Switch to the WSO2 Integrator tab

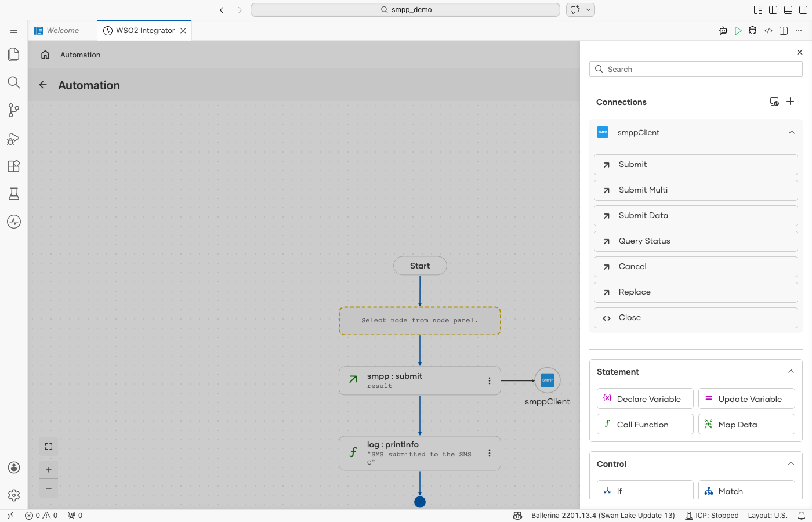point(145,31)
